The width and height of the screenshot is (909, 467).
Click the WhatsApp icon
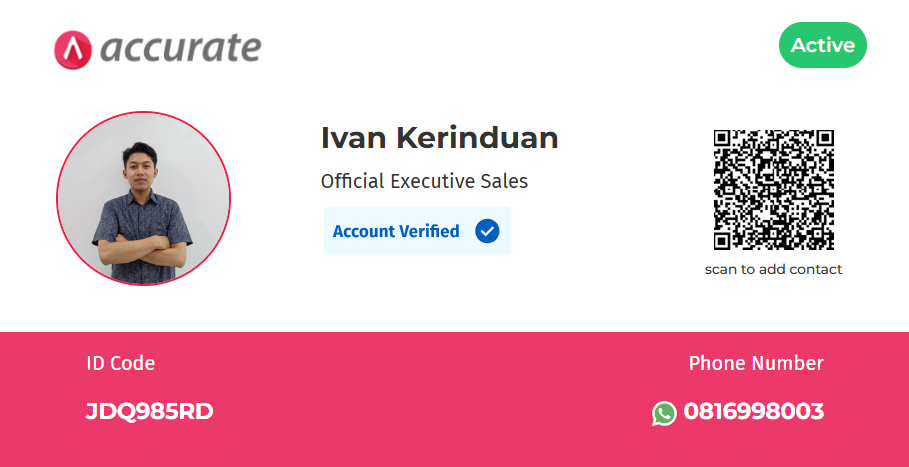point(664,412)
